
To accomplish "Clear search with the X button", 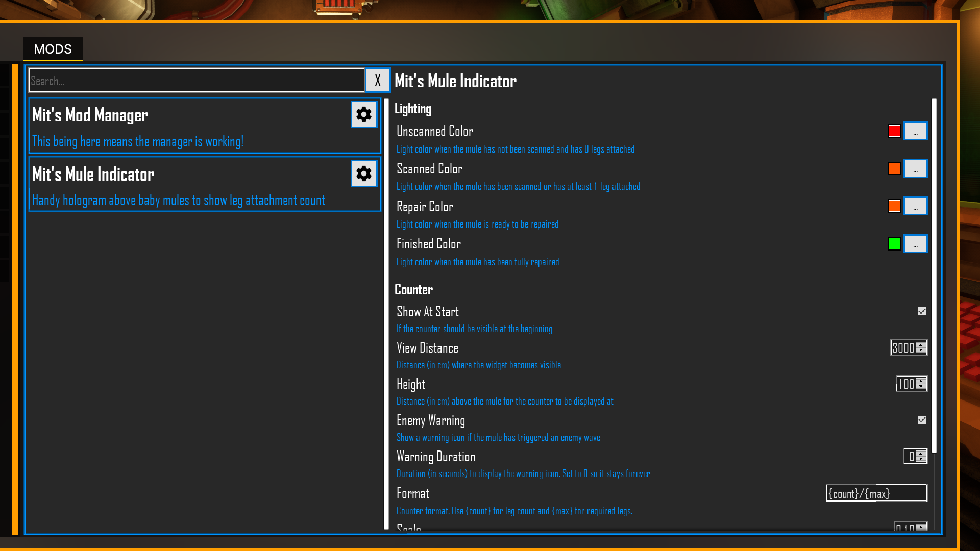I will 378,80.
